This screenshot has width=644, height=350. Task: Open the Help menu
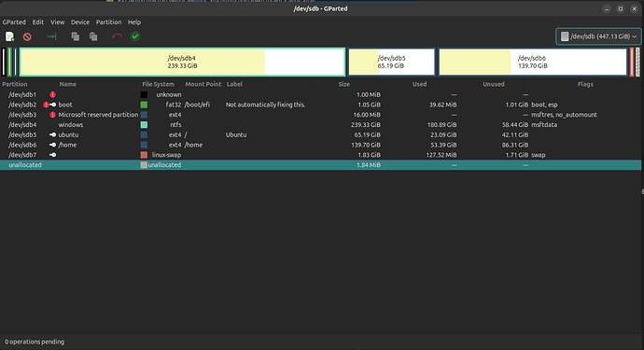point(134,22)
